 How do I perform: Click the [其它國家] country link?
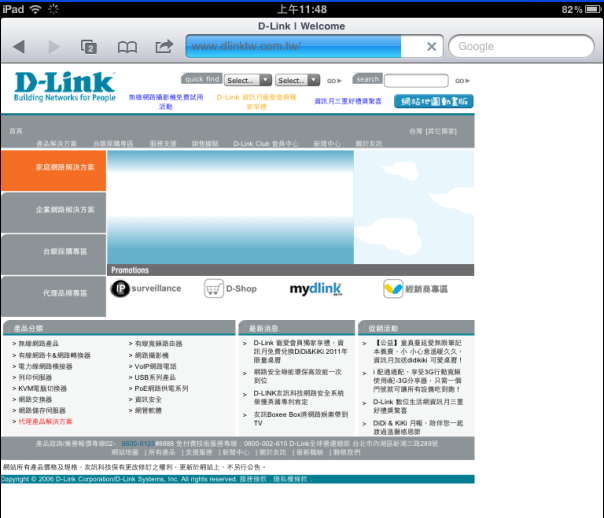click(441, 131)
